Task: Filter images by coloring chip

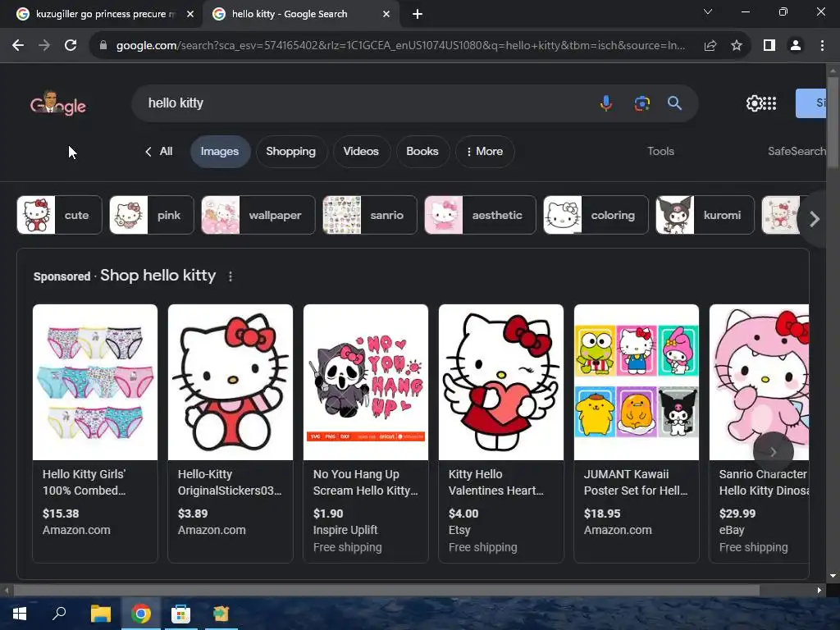Action: (x=596, y=216)
